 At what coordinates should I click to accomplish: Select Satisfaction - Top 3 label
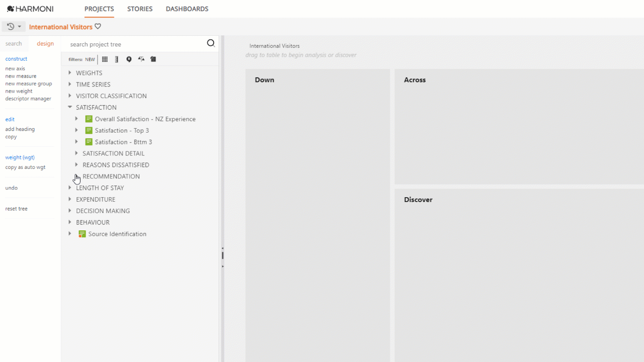pos(122,131)
